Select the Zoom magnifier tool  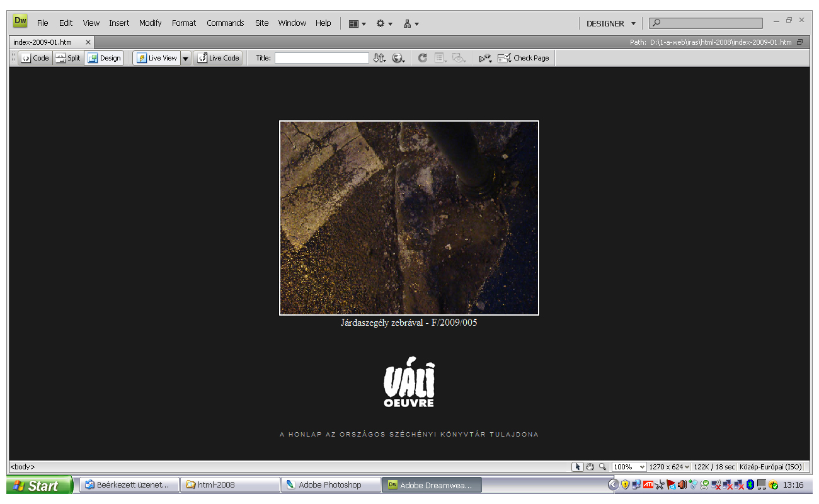pyautogui.click(x=603, y=467)
